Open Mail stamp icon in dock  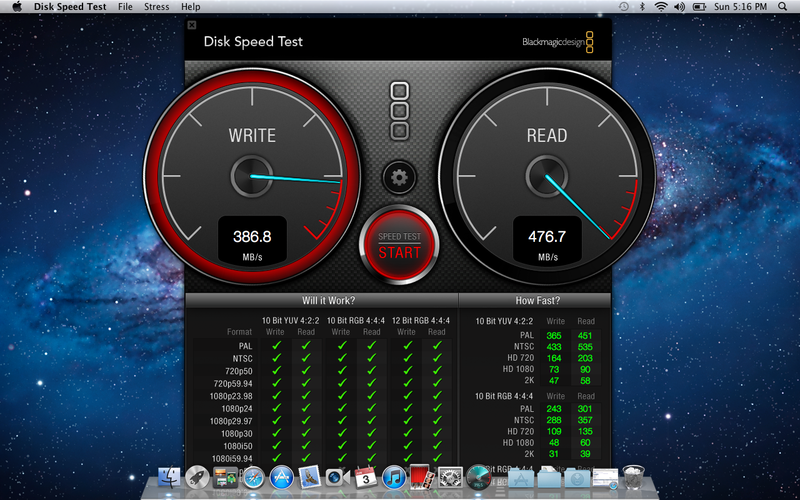point(310,478)
